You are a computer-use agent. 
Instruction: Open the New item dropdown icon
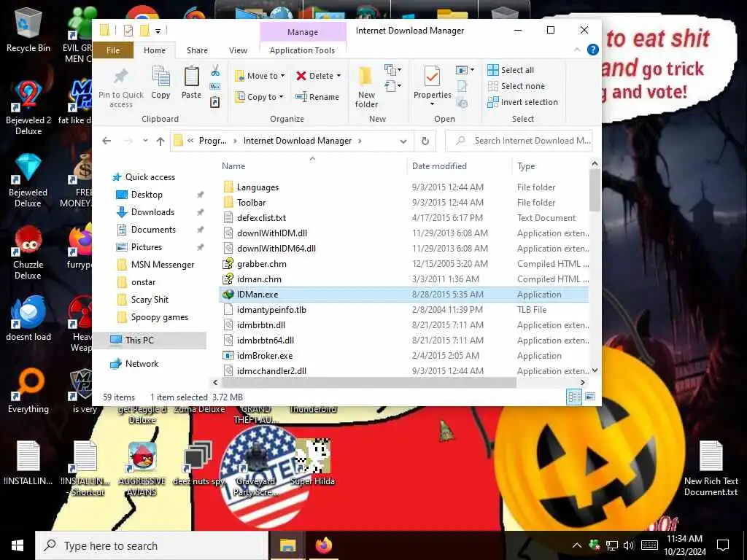click(393, 71)
